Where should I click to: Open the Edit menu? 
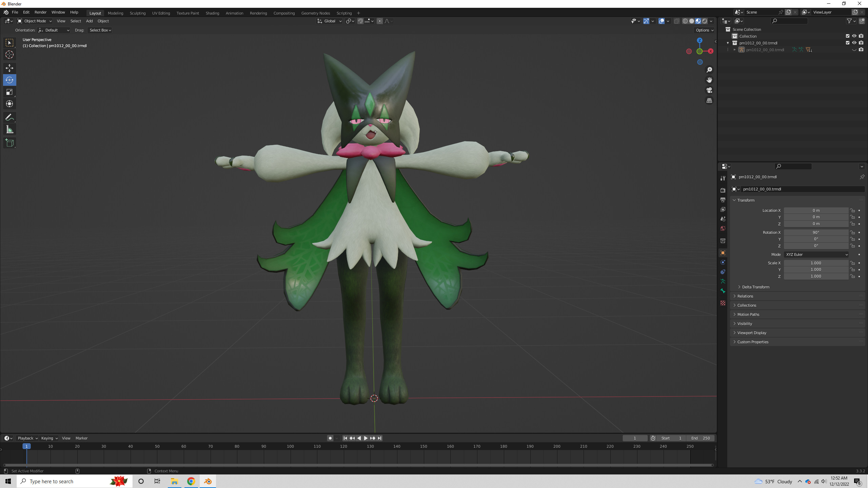tap(26, 12)
